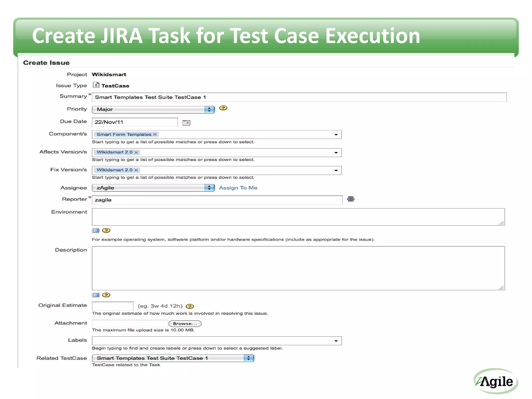
Task: Expand the Component/s dropdown arrow
Action: click(x=336, y=135)
